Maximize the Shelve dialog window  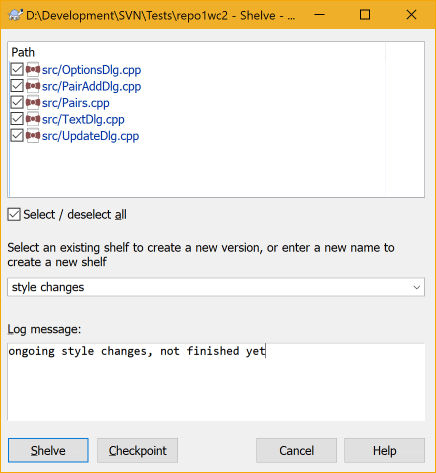[x=365, y=15]
